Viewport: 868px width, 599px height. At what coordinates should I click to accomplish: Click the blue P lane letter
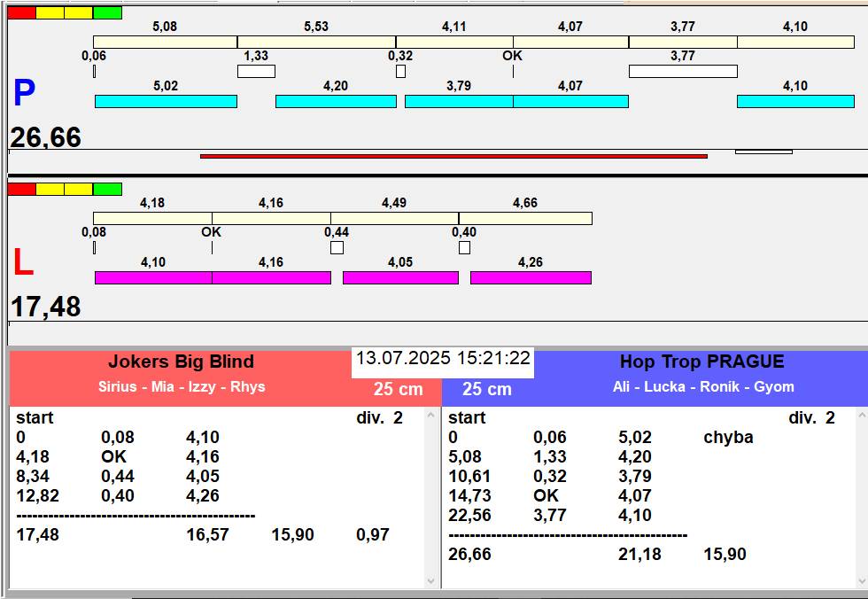[25, 93]
